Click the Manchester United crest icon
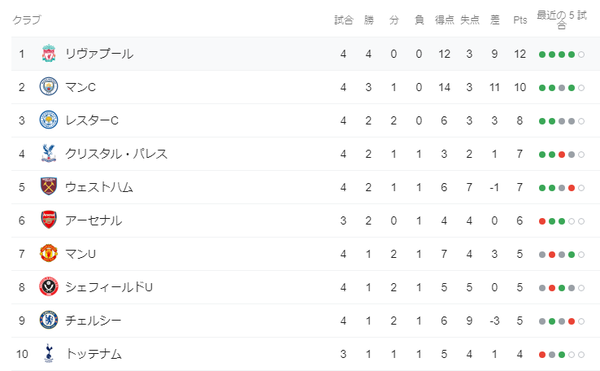Viewport: 600px width, 371px height. coord(49,253)
